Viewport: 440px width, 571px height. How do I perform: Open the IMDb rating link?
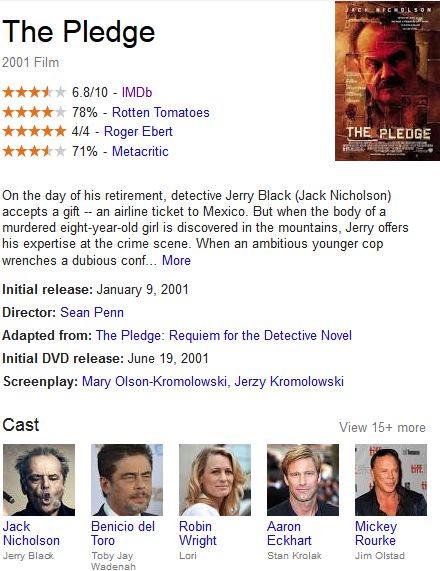(x=137, y=92)
